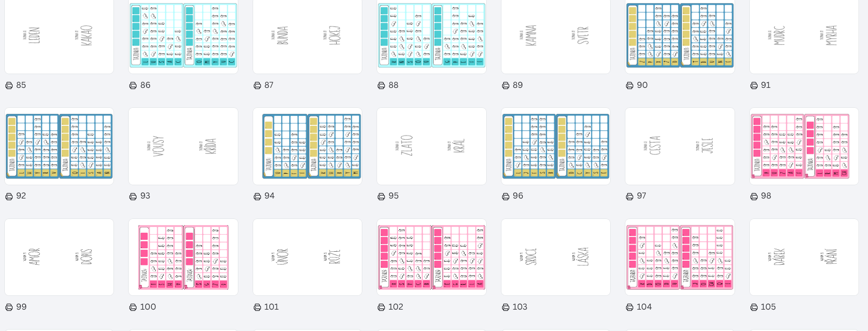Select the ZLATO and KRÁL page thumbnail

point(431,146)
